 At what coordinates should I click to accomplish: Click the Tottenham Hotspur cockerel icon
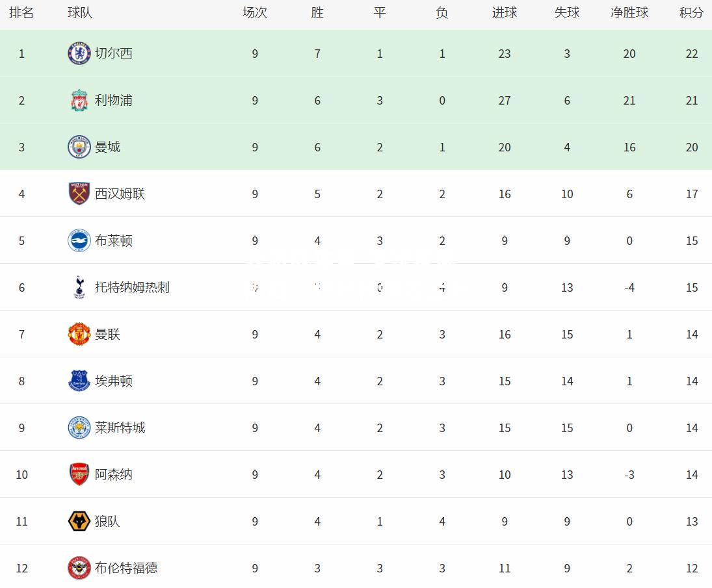[x=79, y=287]
